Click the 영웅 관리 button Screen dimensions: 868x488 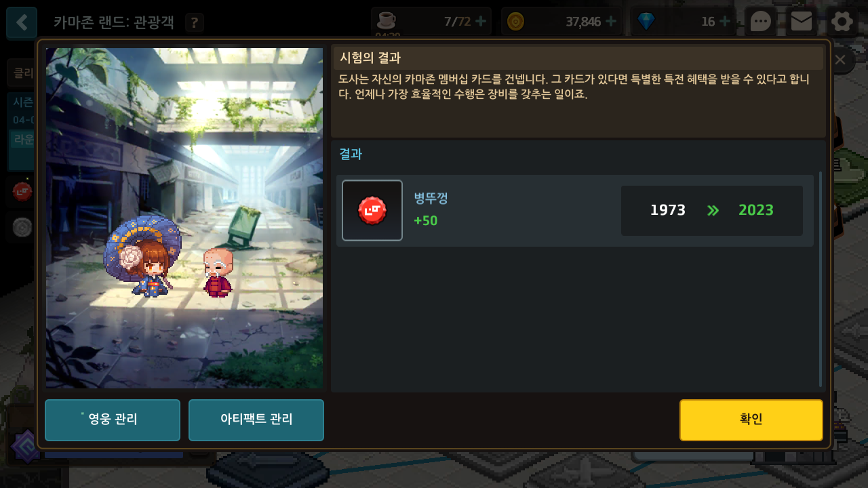[113, 420]
